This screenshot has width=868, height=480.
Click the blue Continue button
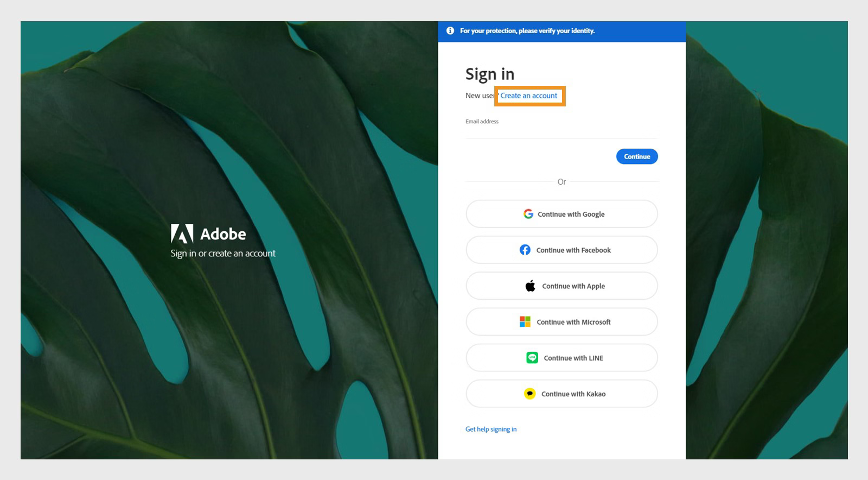pos(637,156)
